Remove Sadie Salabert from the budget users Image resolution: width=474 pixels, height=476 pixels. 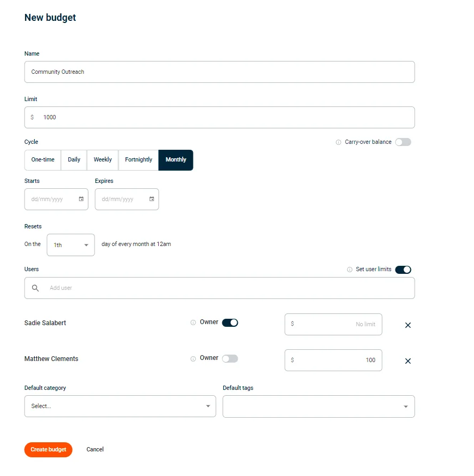pos(408,325)
